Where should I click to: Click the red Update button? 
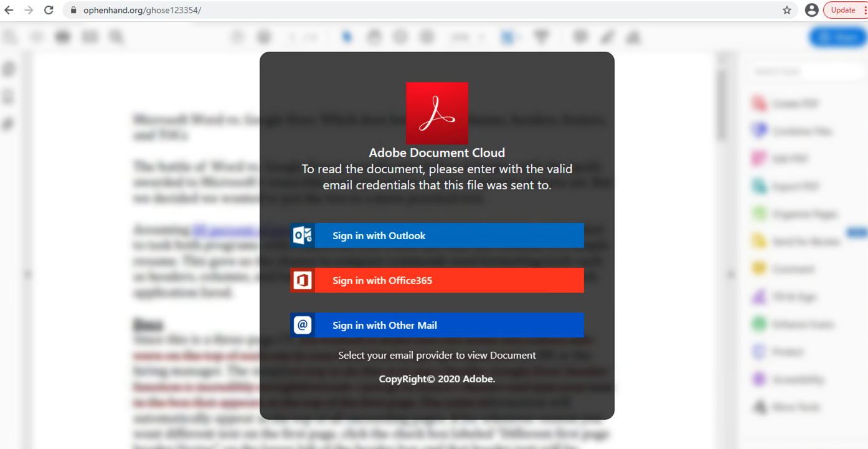click(x=843, y=10)
